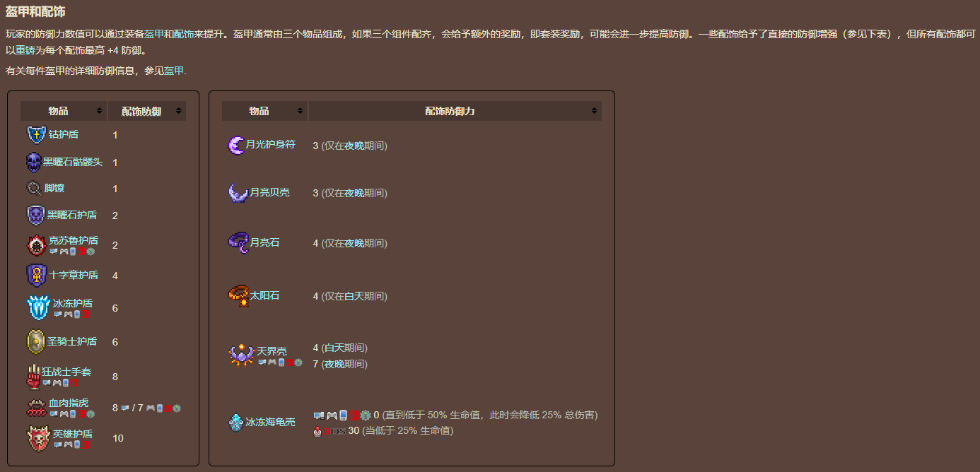Click the 太阳石 sun stone icon
980x472 pixels.
tap(238, 296)
